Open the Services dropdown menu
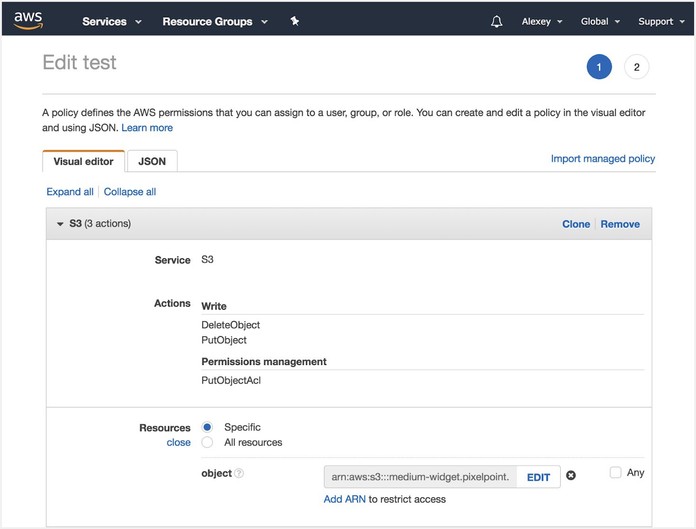The image size is (696, 529). (x=111, y=21)
